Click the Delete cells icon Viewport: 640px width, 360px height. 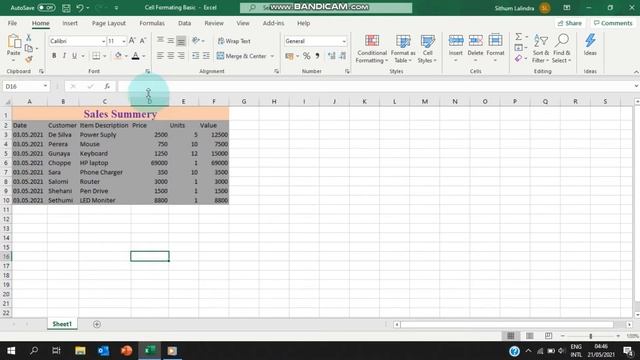click(x=476, y=41)
